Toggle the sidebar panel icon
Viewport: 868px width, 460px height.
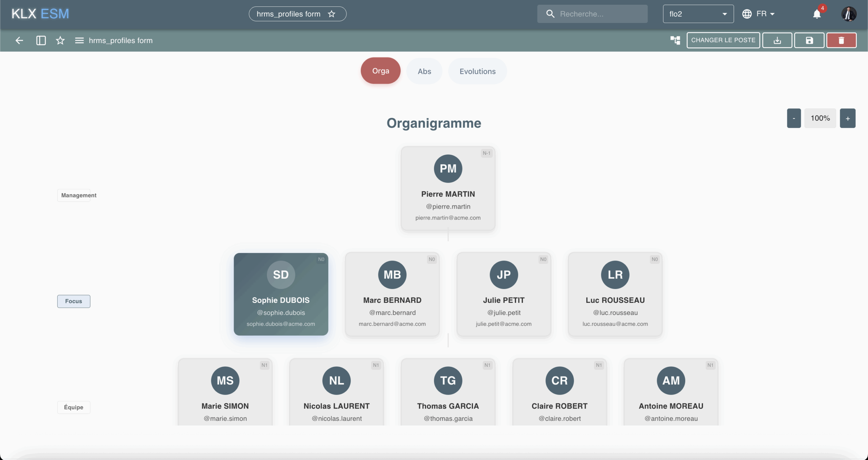tap(41, 40)
